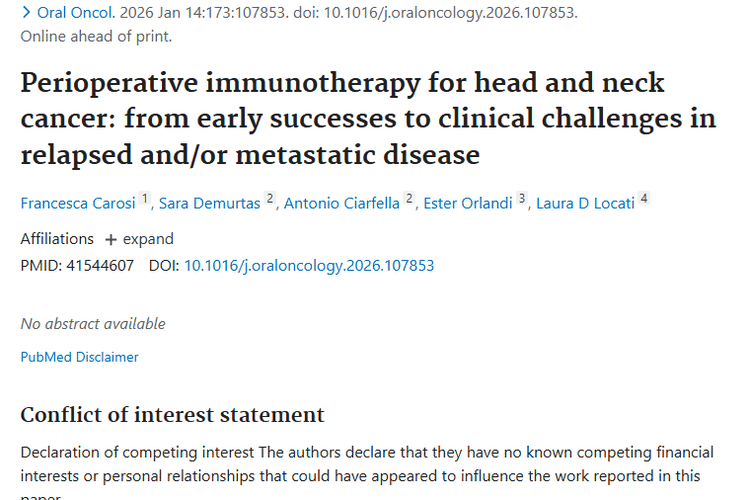This screenshot has height=500, width=750.
Task: Click the Conflict of interest statement heading
Action: (172, 415)
